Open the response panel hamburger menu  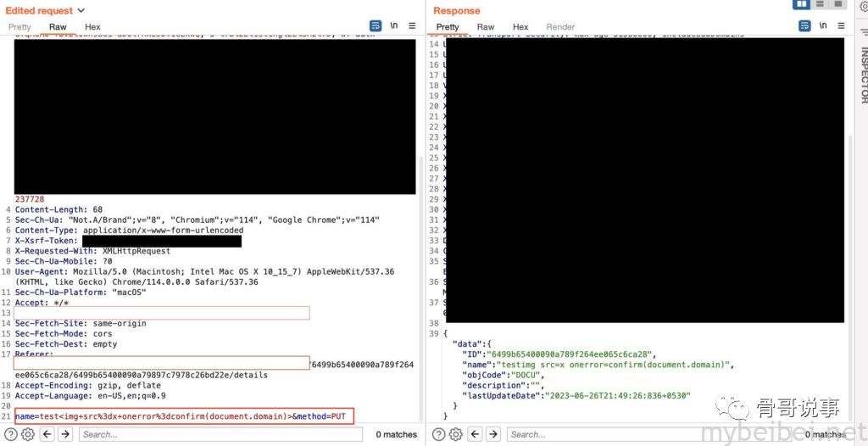841,26
